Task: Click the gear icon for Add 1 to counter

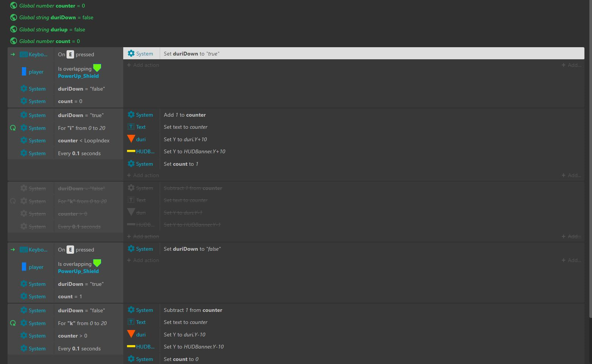Action: pyautogui.click(x=131, y=114)
